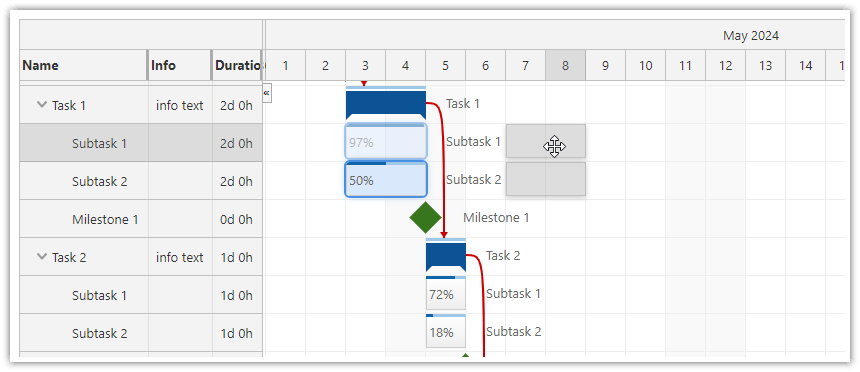Select the highlighted day 8 header
Image resolution: width=860 pixels, height=372 pixels.
(565, 66)
